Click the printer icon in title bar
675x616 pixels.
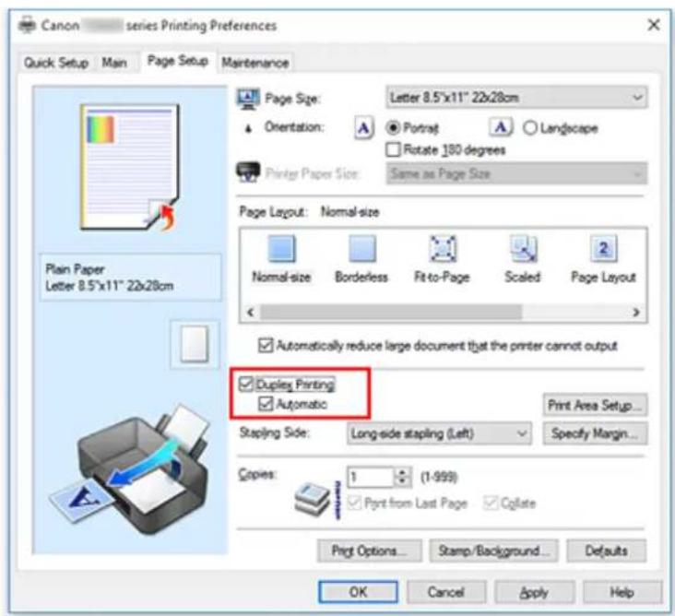[27, 25]
